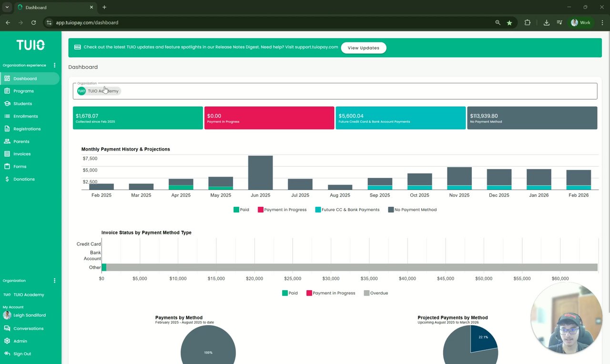Open the Students graduation cap icon
The height and width of the screenshot is (364, 610).
click(x=7, y=103)
